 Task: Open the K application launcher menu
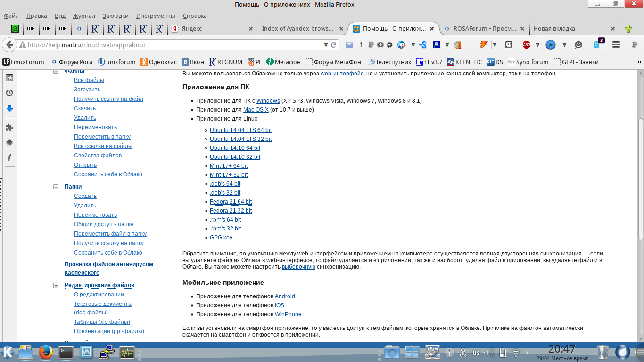pos(8,352)
